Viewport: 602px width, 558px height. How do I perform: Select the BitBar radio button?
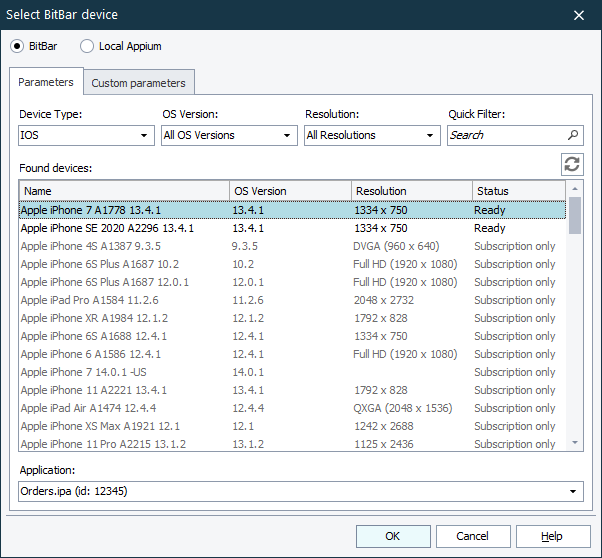(18, 46)
